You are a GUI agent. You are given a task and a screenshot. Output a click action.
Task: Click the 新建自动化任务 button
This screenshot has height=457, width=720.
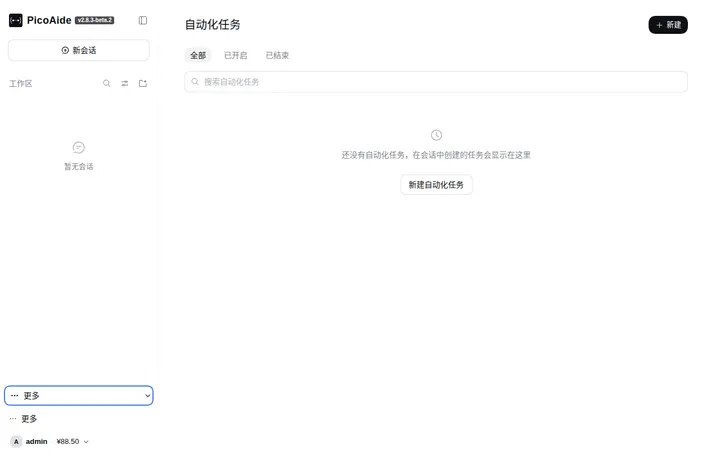point(436,185)
